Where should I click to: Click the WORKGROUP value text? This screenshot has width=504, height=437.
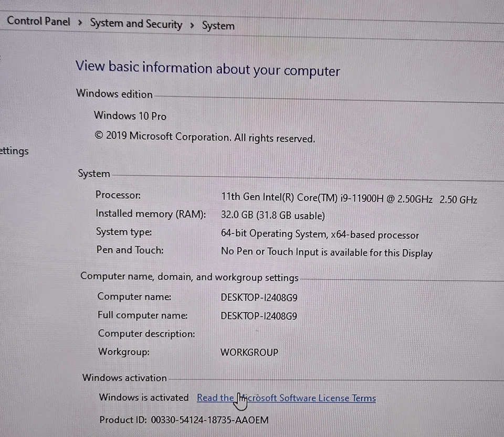(x=249, y=352)
